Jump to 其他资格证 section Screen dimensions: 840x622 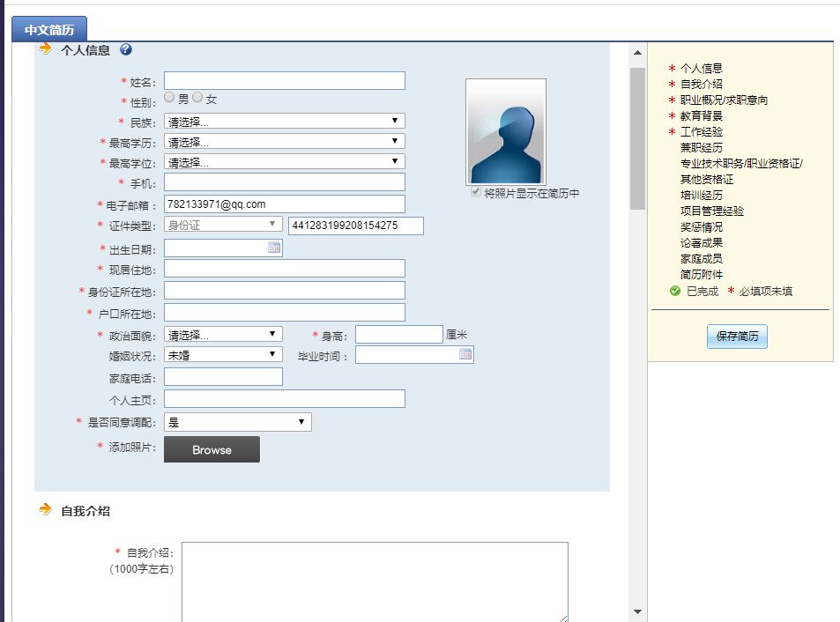pyautogui.click(x=707, y=180)
